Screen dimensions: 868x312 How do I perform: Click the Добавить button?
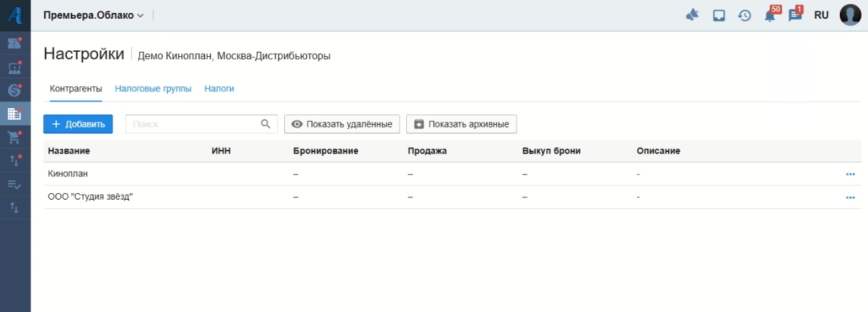click(x=78, y=124)
